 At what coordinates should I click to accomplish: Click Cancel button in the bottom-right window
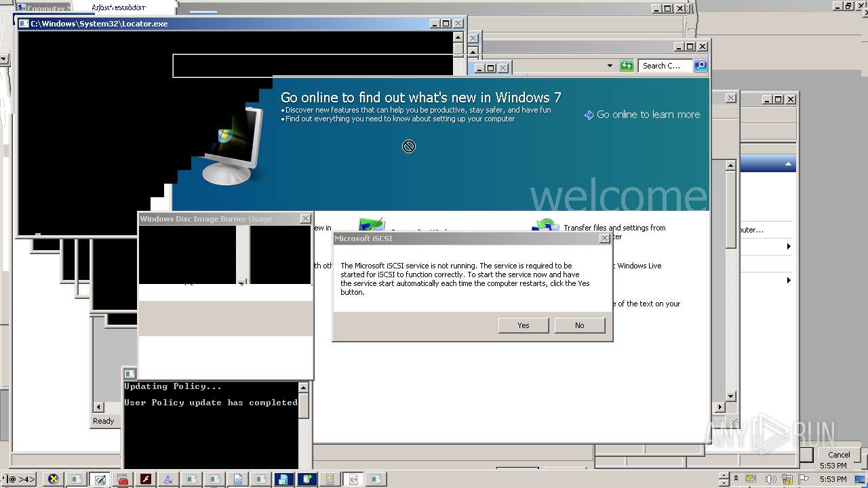coord(839,455)
